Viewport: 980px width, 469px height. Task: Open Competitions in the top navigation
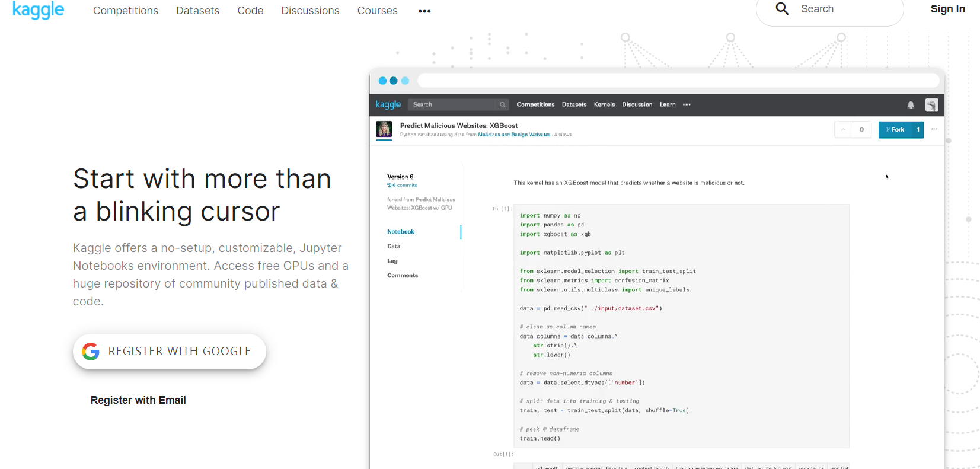[x=126, y=11]
